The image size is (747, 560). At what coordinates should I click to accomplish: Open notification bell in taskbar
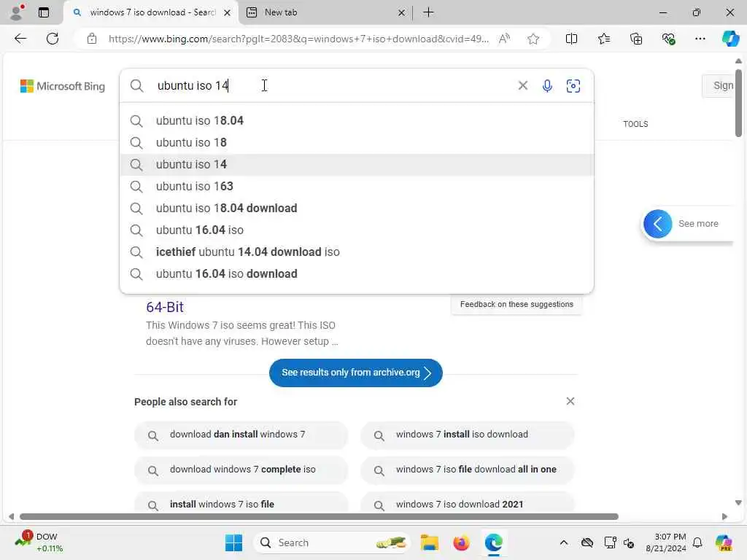(697, 542)
